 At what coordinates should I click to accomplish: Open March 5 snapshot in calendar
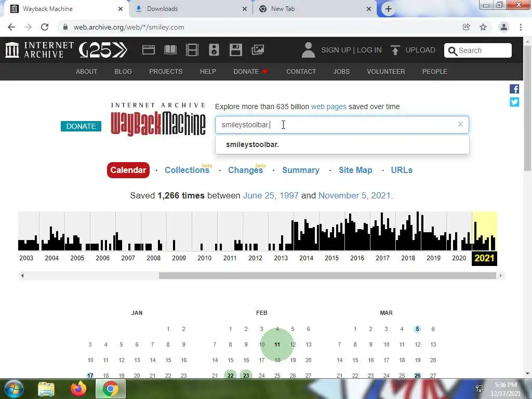coord(417,329)
